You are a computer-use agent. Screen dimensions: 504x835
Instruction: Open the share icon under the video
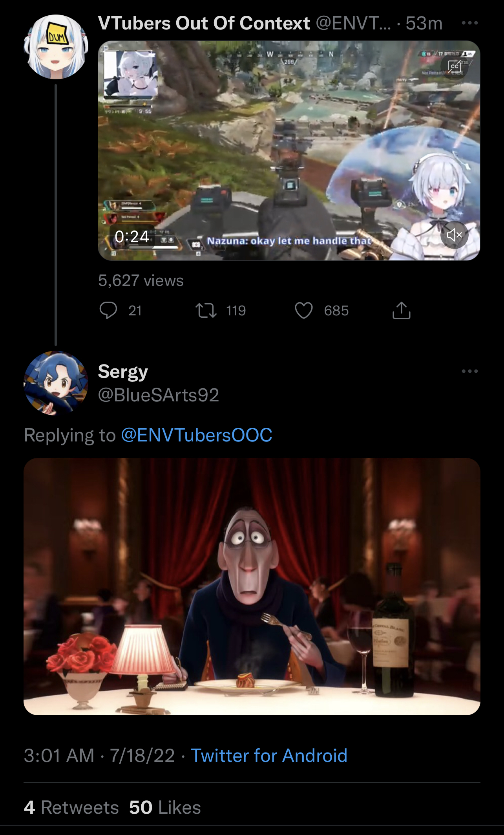pos(401,310)
